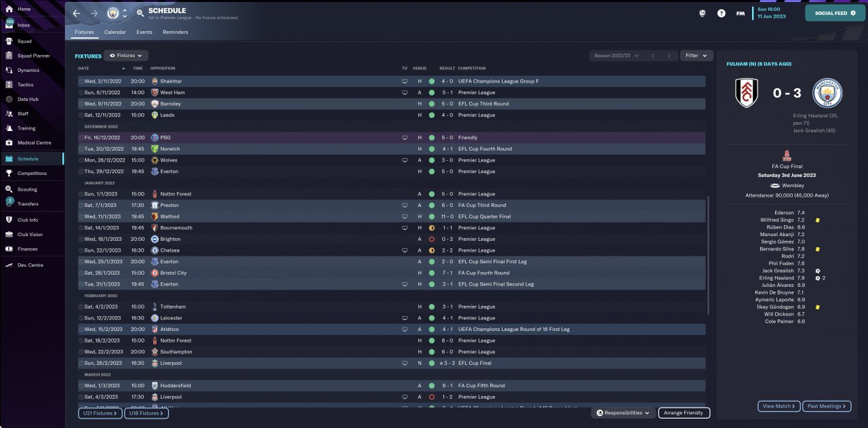Click Jack Grealish in player ratings
This screenshot has width=868, height=428.
777,271
